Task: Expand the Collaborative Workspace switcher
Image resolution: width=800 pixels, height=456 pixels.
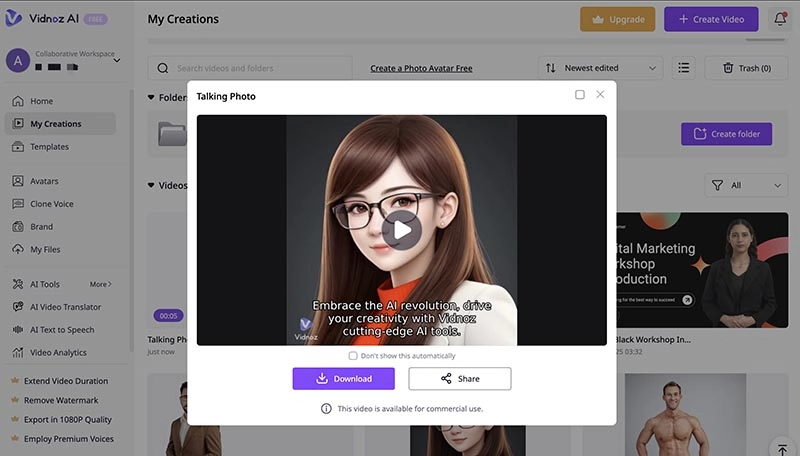Action: point(117,60)
